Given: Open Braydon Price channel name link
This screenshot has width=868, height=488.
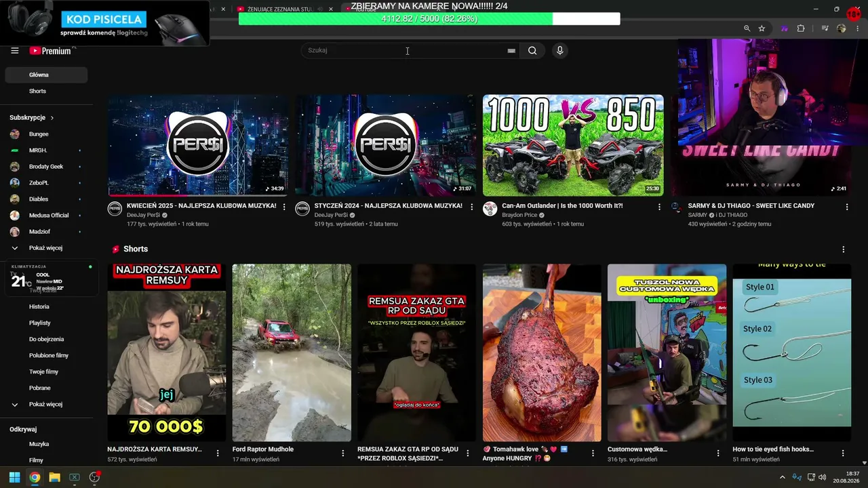Looking at the screenshot, I should [x=519, y=215].
